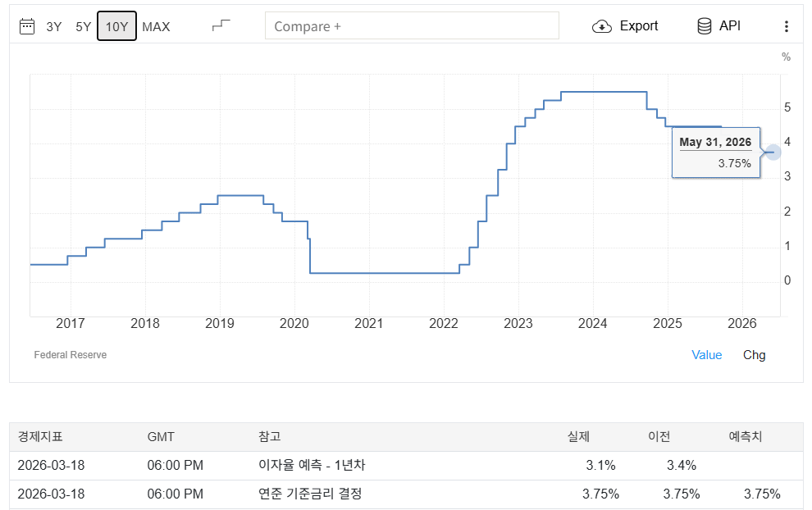The height and width of the screenshot is (510, 812).
Task: Click the date in the 이자율 예측 row
Action: pyautogui.click(x=51, y=465)
